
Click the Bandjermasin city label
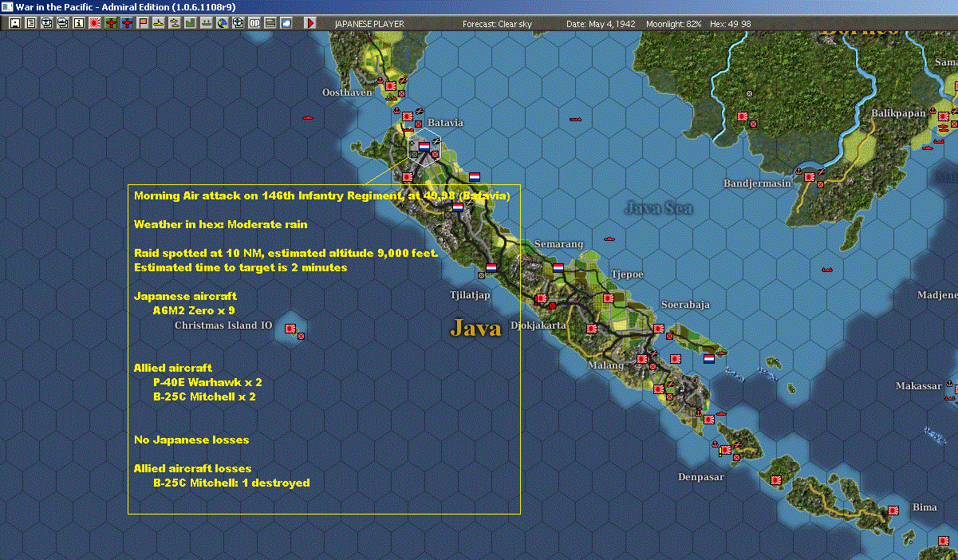757,183
